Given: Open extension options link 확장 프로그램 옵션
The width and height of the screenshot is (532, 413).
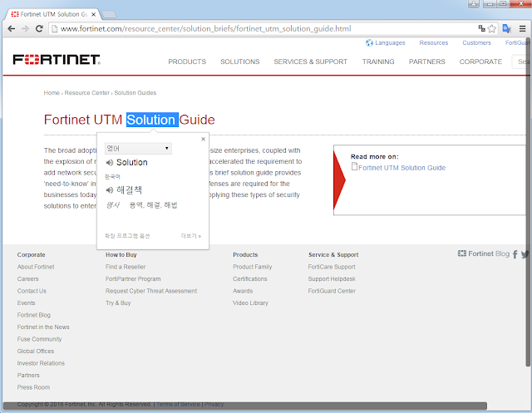Looking at the screenshot, I should pos(127,236).
